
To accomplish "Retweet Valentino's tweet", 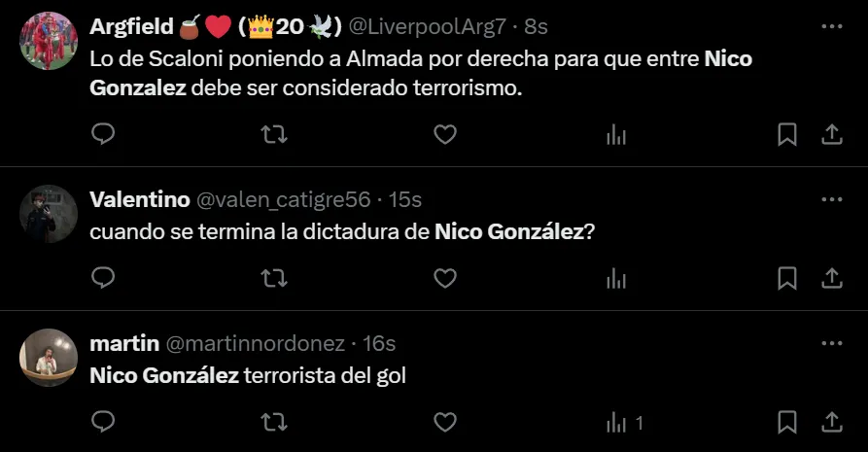I will [x=274, y=278].
